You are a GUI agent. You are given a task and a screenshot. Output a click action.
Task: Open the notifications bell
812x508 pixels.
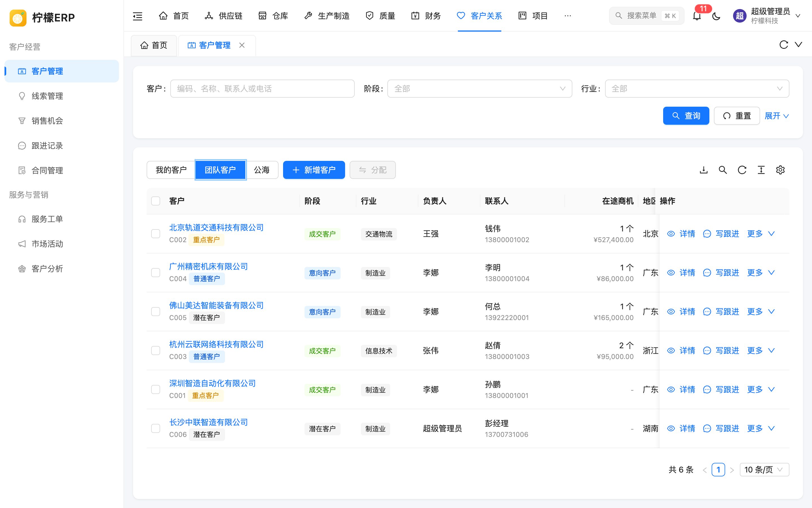[697, 16]
